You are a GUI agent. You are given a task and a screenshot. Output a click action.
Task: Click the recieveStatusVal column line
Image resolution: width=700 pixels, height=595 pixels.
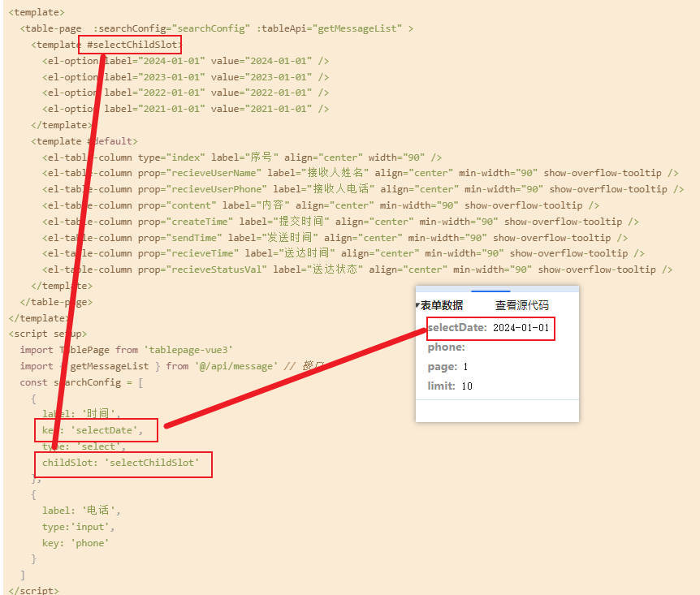click(357, 269)
